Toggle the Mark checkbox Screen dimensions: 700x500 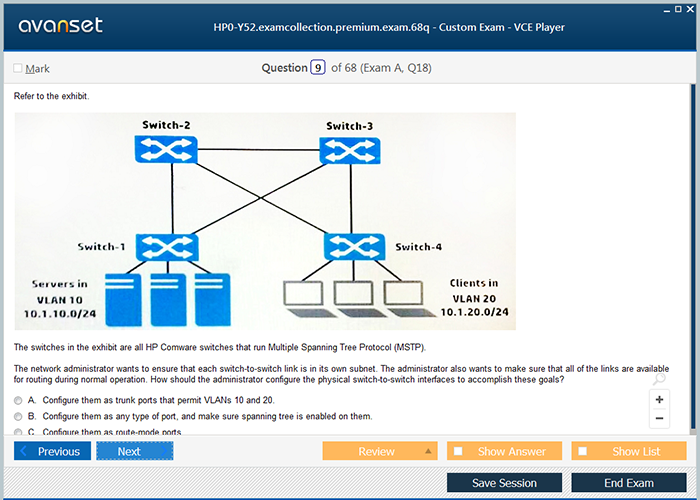point(18,69)
